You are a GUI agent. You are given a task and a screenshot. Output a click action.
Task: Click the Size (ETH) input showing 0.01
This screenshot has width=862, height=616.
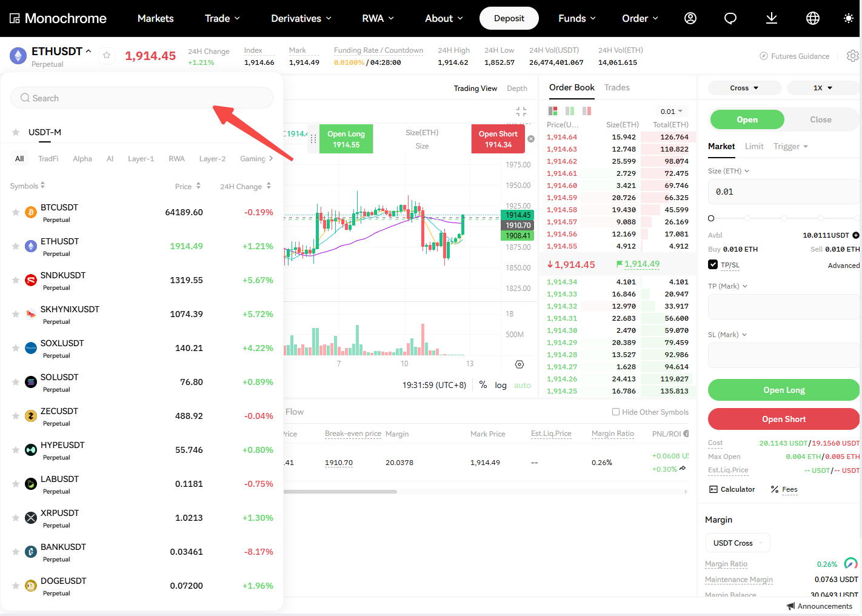pyautogui.click(x=784, y=192)
